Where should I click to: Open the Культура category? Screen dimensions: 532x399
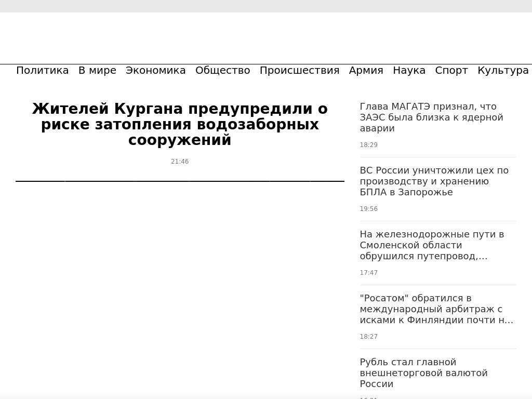pos(503,71)
